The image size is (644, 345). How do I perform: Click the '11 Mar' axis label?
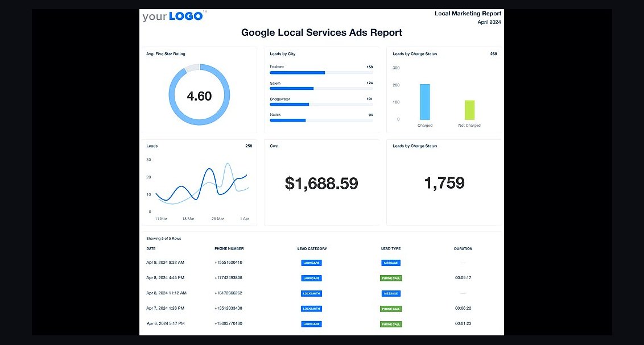(x=161, y=219)
